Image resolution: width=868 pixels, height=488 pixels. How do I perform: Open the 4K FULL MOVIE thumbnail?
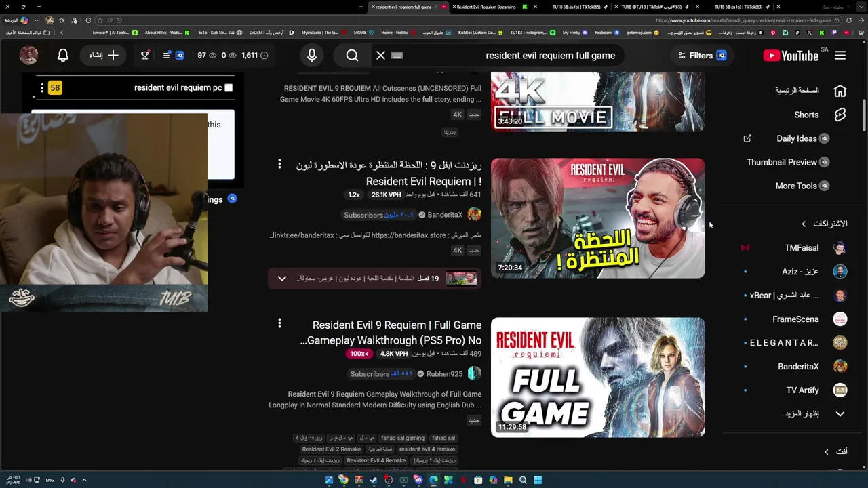(597, 102)
